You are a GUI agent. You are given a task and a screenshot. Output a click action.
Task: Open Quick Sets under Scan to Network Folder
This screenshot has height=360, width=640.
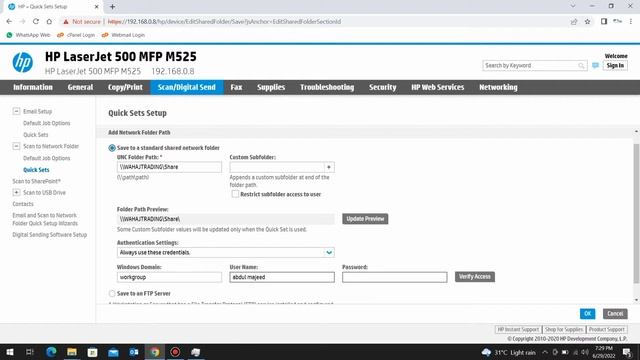36,170
